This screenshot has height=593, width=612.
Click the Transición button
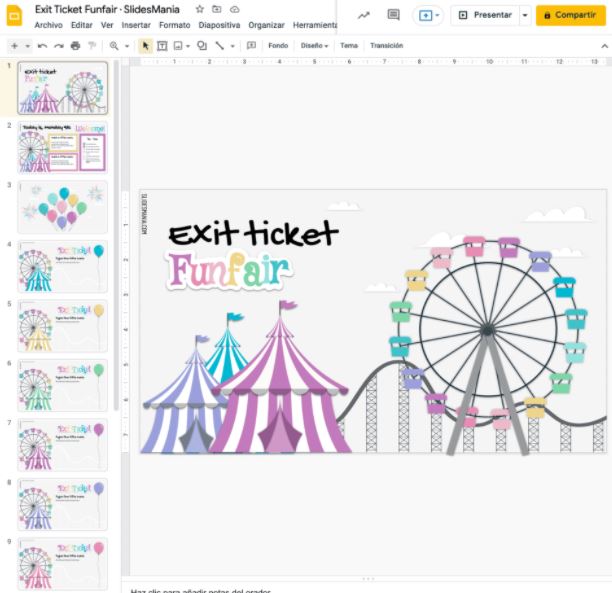click(386, 46)
